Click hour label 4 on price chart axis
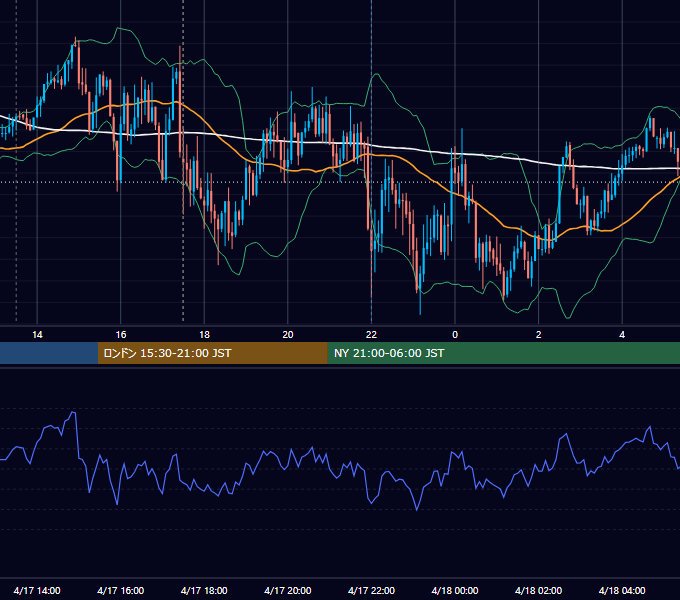Screen dimensions: 680x600 pyautogui.click(x=622, y=335)
